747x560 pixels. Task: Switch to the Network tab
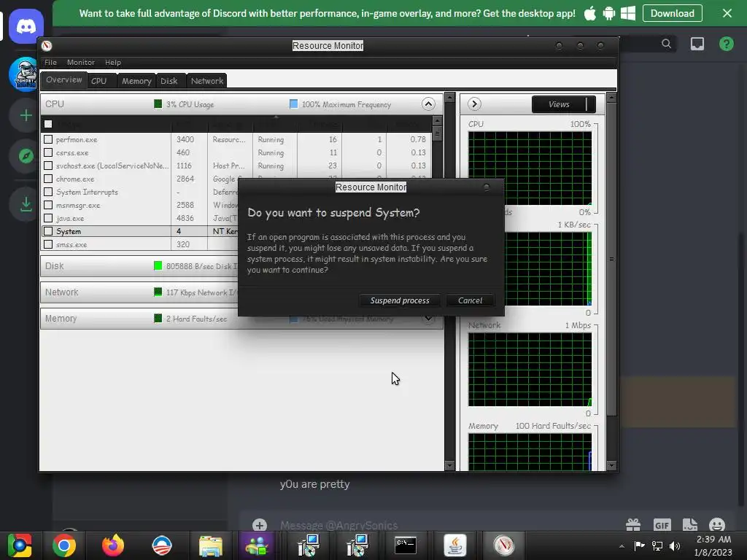coord(206,81)
